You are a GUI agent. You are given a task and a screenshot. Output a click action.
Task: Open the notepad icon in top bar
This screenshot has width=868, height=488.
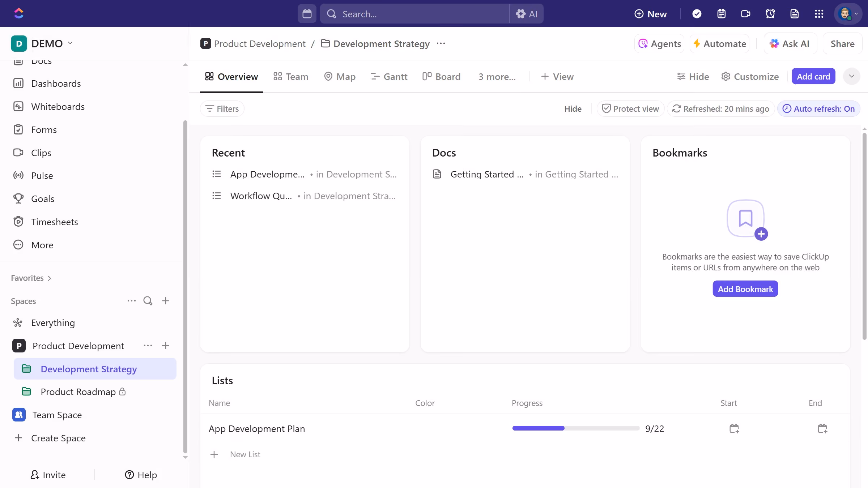tap(721, 14)
